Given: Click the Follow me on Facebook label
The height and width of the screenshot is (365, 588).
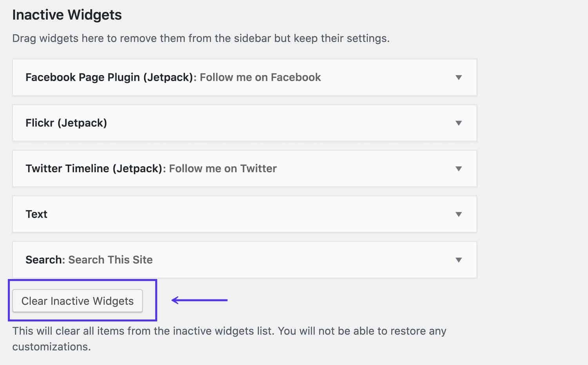Looking at the screenshot, I should point(260,77).
